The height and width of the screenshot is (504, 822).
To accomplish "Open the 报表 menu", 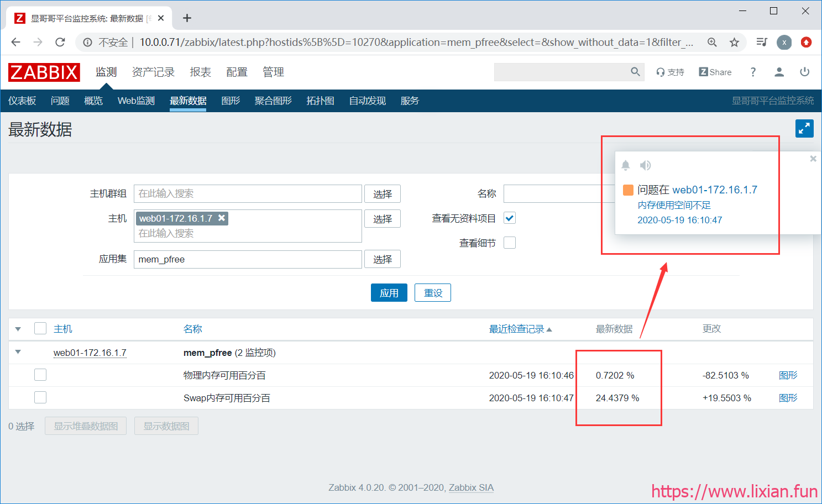I will coord(200,72).
